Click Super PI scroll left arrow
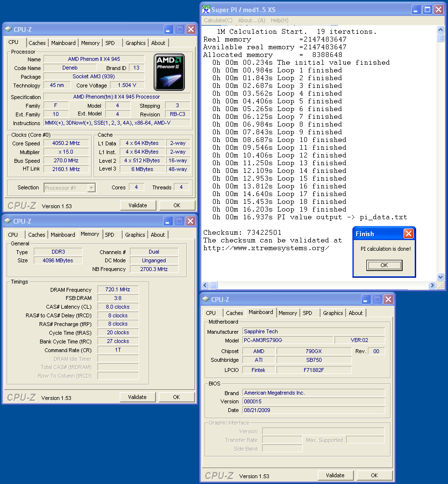 [205, 285]
